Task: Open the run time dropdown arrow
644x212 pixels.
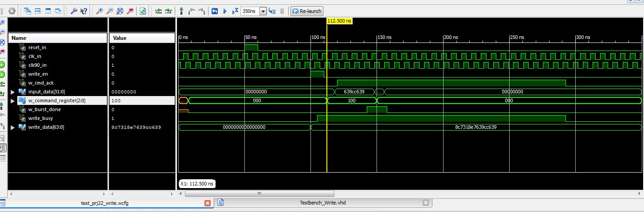Action: [263, 11]
